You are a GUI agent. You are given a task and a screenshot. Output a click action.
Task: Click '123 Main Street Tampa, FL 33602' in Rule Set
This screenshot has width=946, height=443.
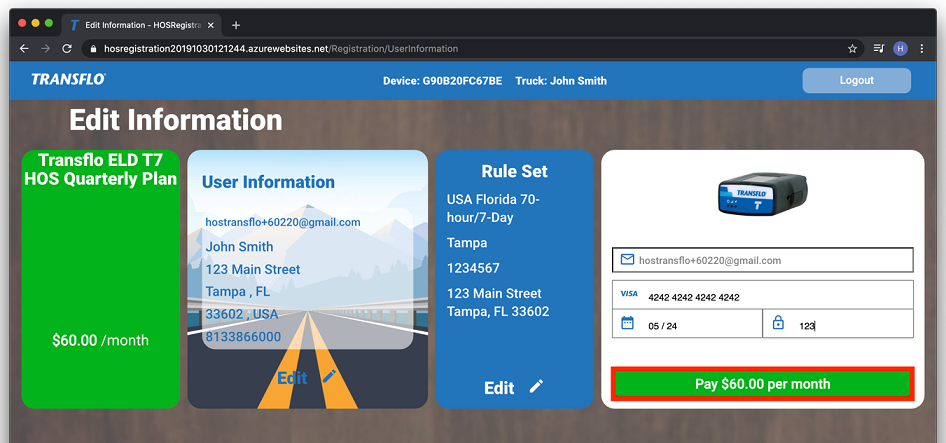pos(498,302)
